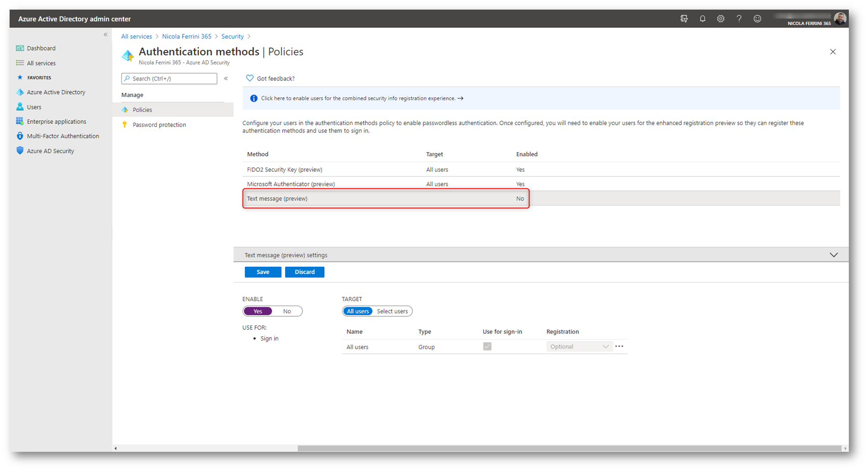Click the Enterprise applications grid icon
Screen dimensions: 868x471
20,122
